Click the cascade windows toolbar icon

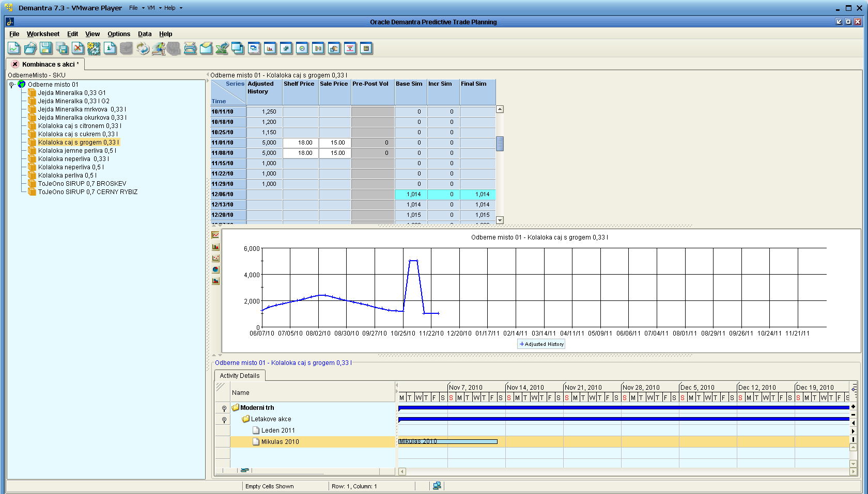point(238,49)
